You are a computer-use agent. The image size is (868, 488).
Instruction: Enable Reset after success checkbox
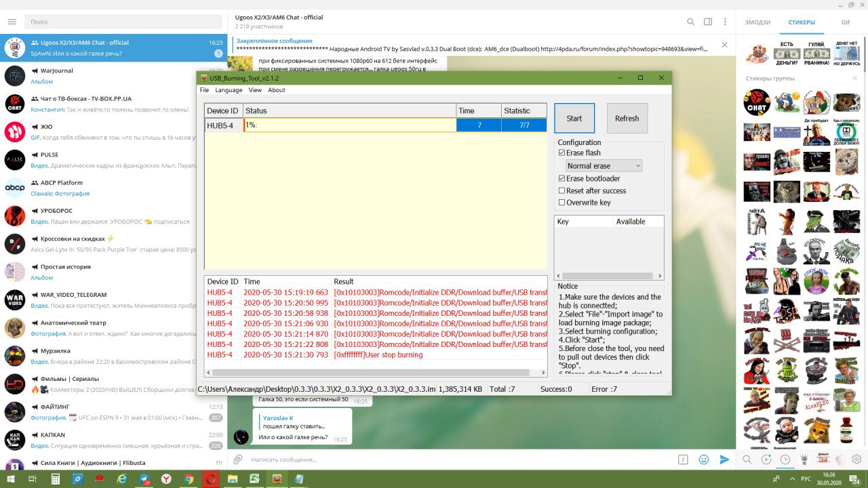pyautogui.click(x=561, y=190)
